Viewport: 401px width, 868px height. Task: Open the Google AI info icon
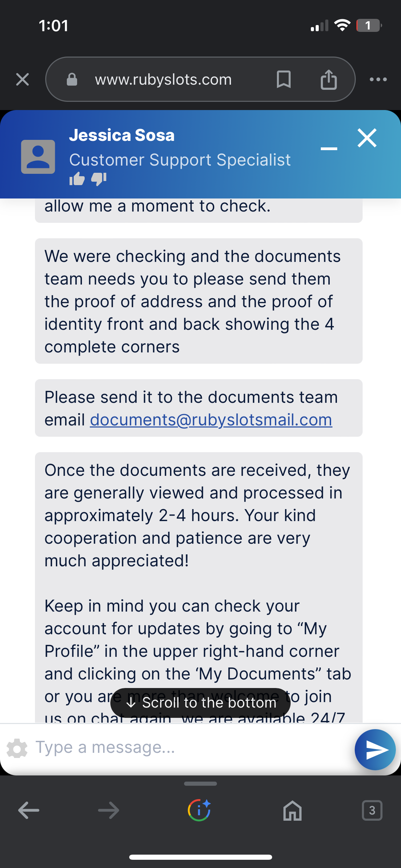pyautogui.click(x=199, y=810)
